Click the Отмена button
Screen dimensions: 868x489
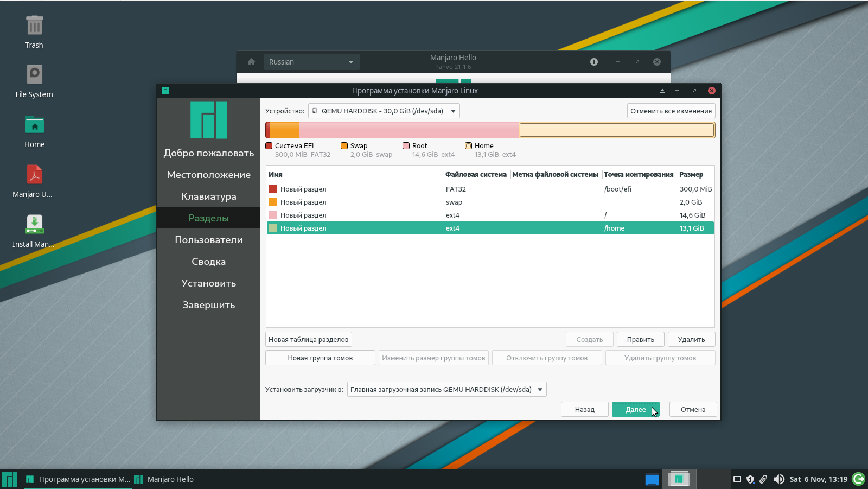(693, 409)
